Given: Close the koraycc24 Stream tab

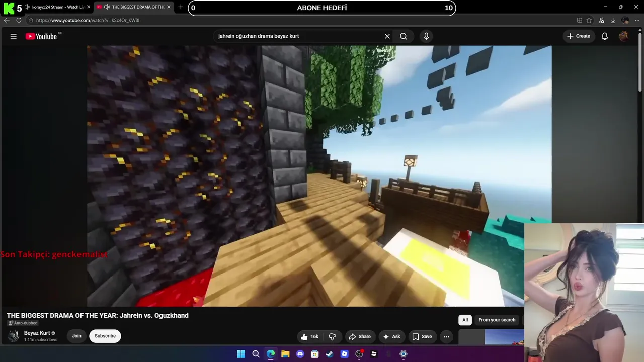Looking at the screenshot, I should pyautogui.click(x=88, y=7).
